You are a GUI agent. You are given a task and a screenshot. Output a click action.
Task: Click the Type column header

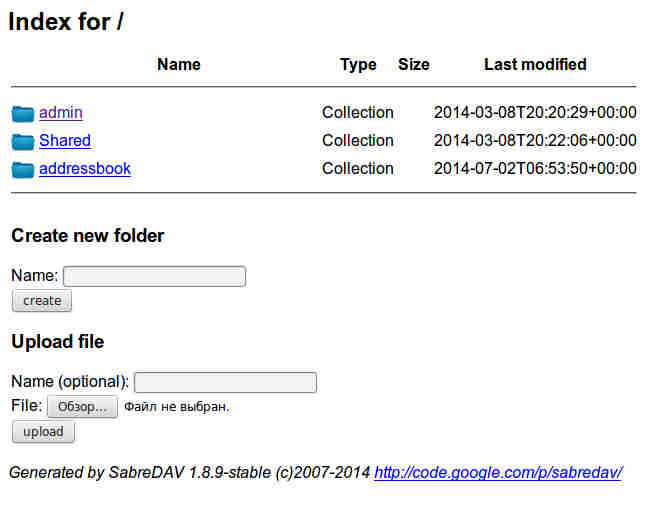point(358,65)
